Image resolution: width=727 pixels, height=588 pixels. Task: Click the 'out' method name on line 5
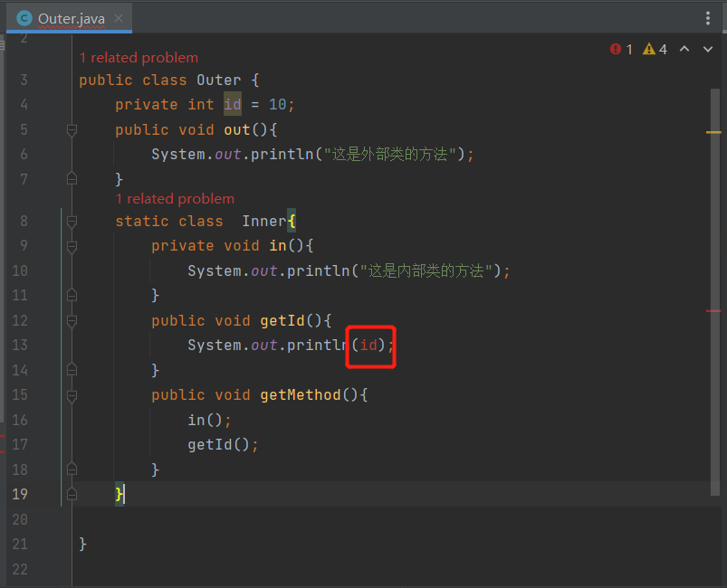click(x=237, y=130)
